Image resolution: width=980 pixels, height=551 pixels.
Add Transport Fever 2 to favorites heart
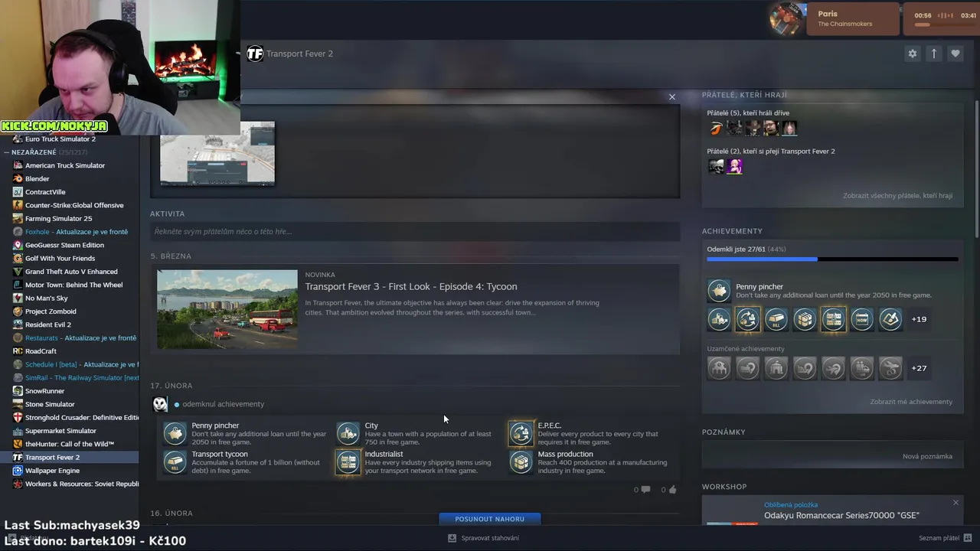tap(955, 54)
